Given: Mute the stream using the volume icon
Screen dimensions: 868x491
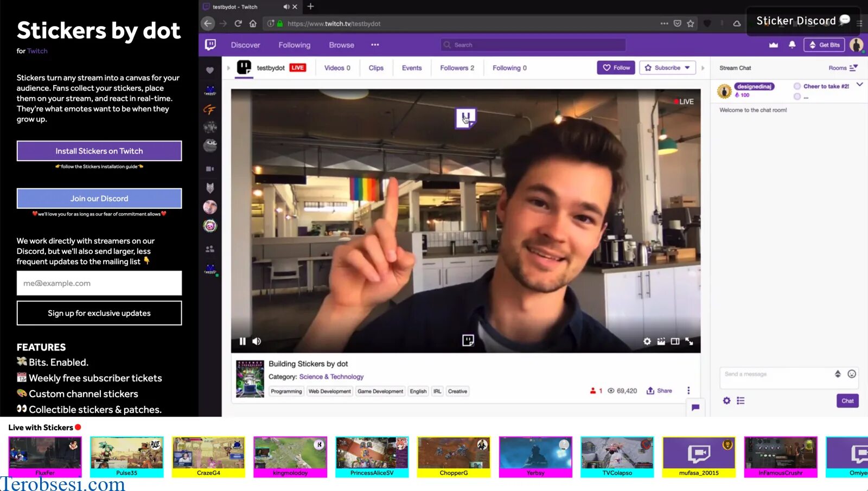Looking at the screenshot, I should pos(256,341).
